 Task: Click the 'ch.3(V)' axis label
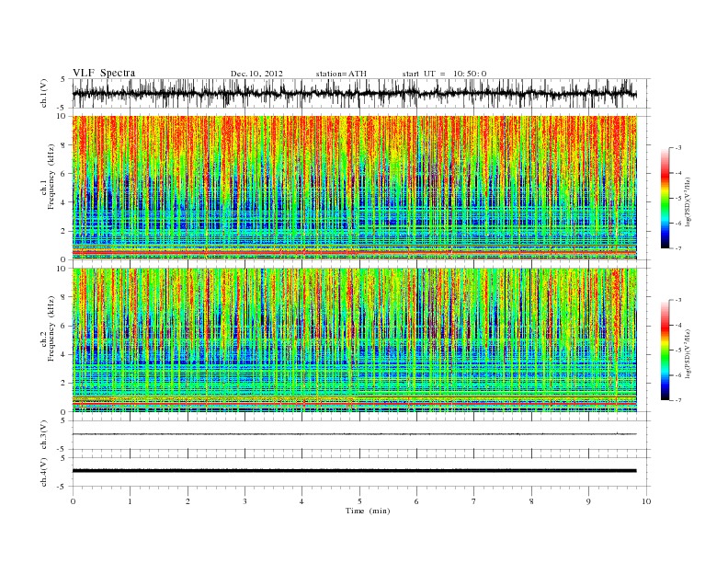tap(43, 435)
